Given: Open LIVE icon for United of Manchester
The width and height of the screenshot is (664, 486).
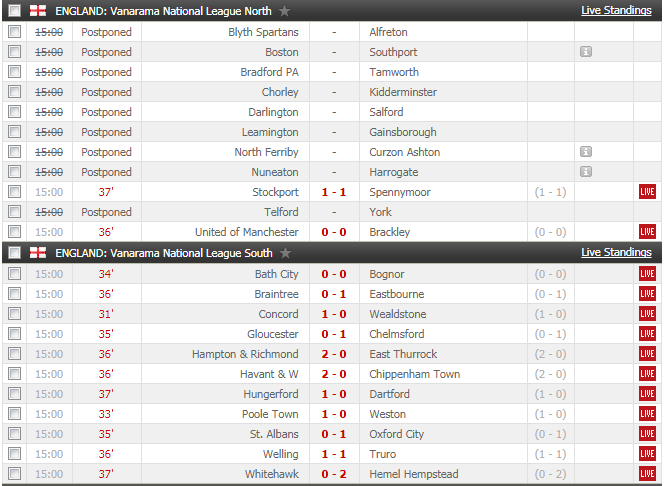Looking at the screenshot, I should pos(647,232).
